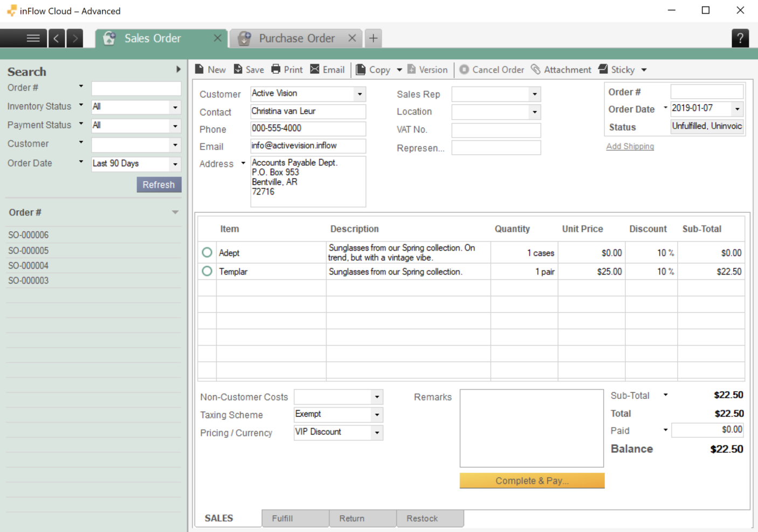Image resolution: width=758 pixels, height=532 pixels.
Task: Open order SO-000006 from list
Action: pos(94,235)
